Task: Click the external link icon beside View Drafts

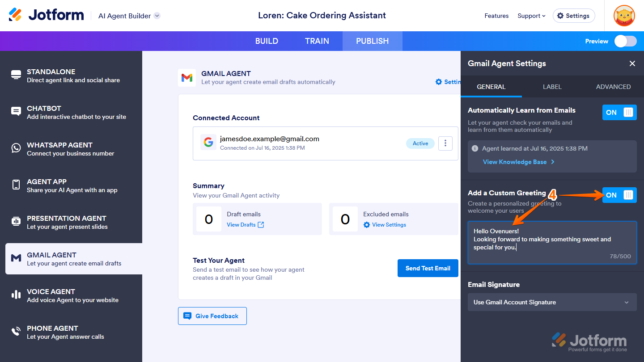Action: [x=261, y=225]
